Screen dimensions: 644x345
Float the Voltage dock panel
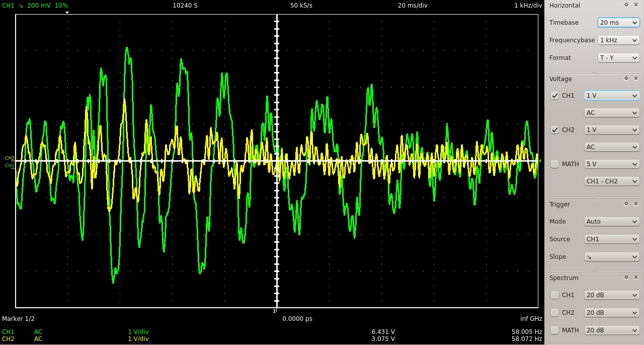point(626,79)
